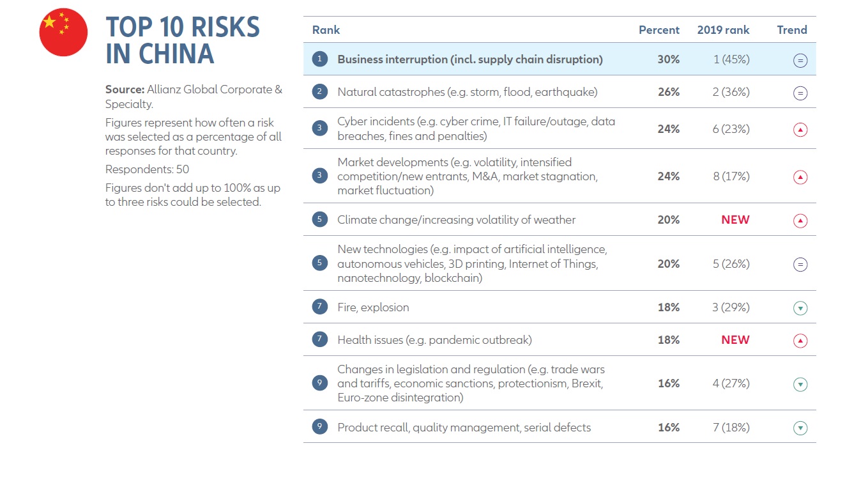The image size is (868, 487).
Task: Click the trend icon for Business interruption
Action: click(x=800, y=61)
